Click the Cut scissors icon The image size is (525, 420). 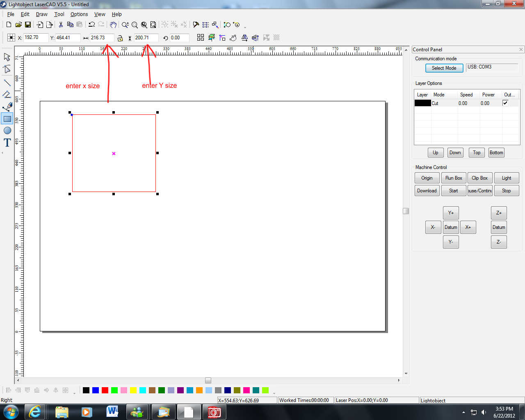(x=61, y=25)
